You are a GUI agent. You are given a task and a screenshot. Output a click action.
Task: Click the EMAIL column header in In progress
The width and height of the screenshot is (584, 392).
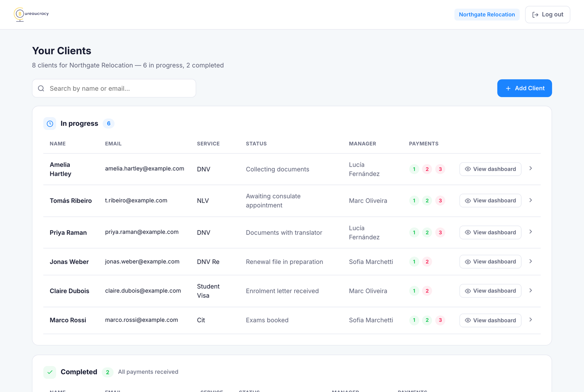coord(113,144)
